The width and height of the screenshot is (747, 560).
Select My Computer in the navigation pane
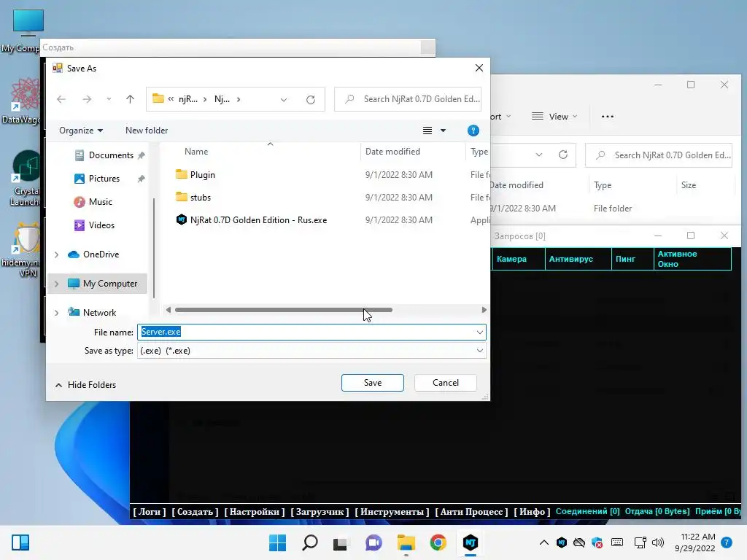click(109, 284)
